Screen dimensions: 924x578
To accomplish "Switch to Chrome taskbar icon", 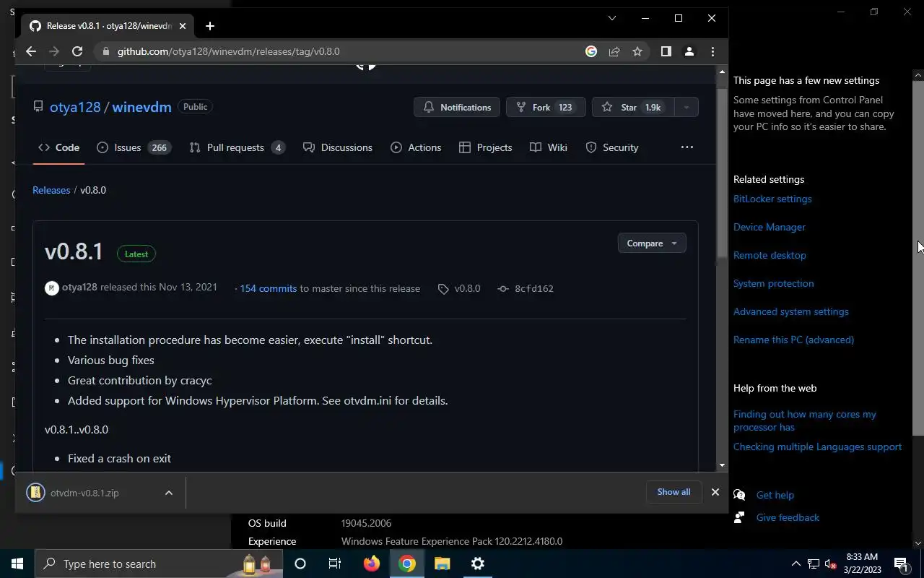I will click(407, 564).
